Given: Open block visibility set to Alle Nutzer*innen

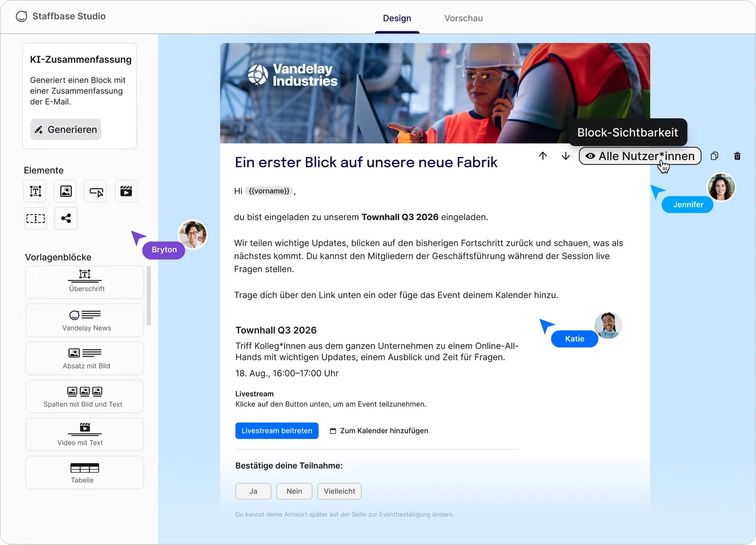Looking at the screenshot, I should pos(640,156).
